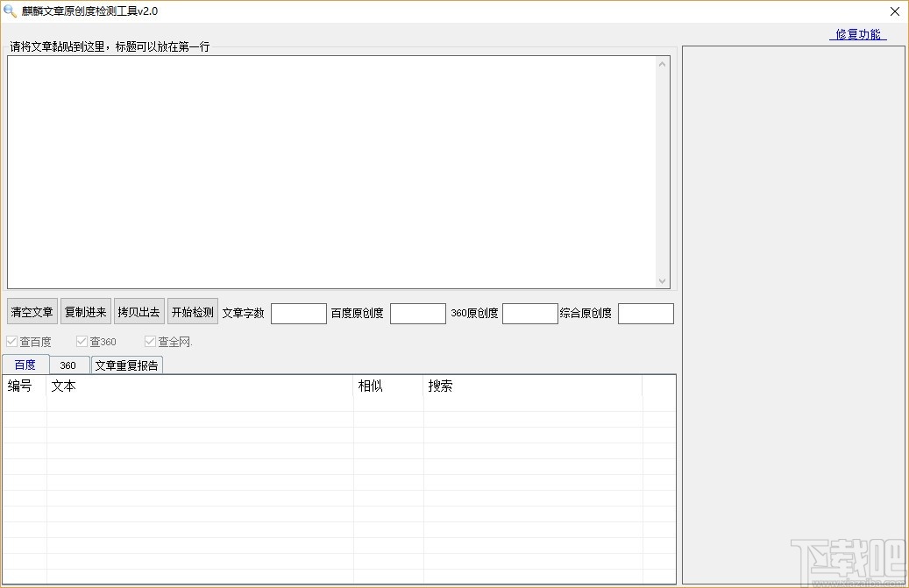Image resolution: width=909 pixels, height=588 pixels.
Task: Click the 文章字数 field
Action: 299,314
